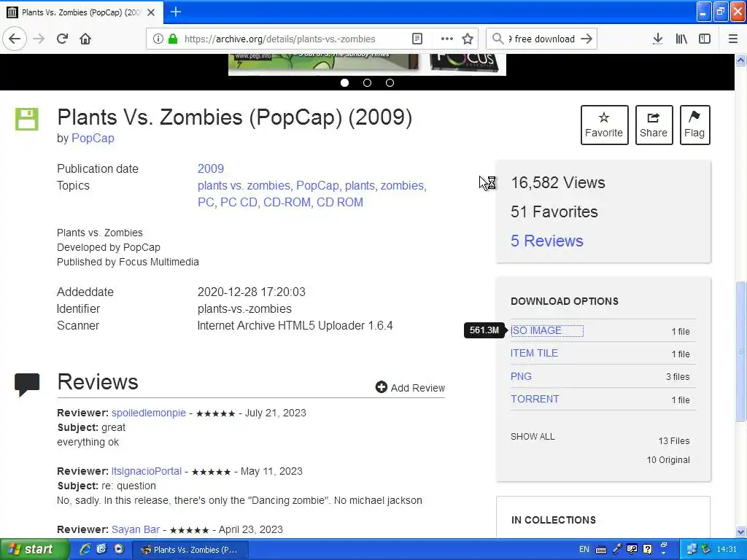The width and height of the screenshot is (747, 560).
Task: Open reviewer ItsIgnacioPortal profile
Action: (146, 471)
